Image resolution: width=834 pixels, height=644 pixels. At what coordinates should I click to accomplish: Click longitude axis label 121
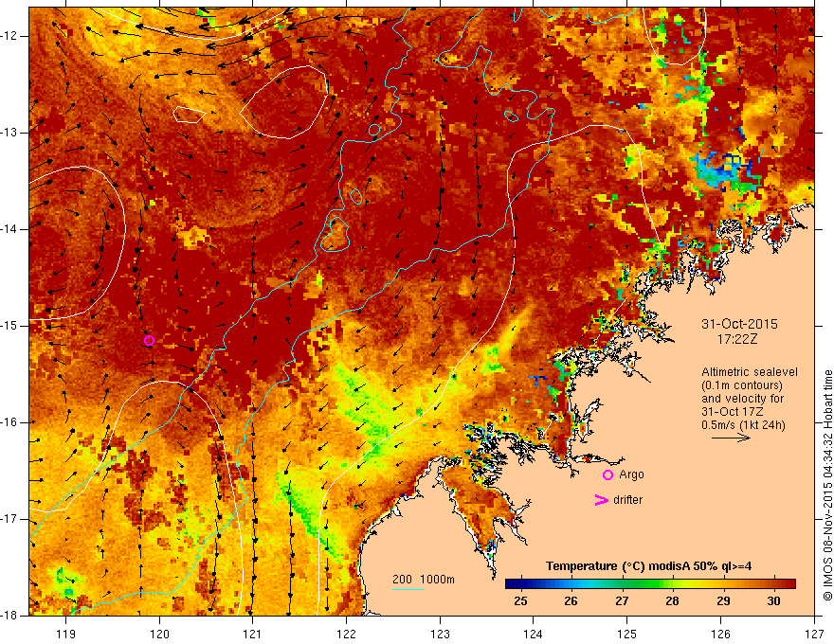[253, 634]
